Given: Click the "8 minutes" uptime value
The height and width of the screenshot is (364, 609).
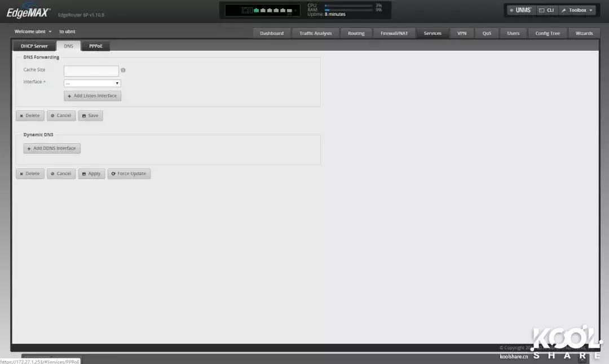Looking at the screenshot, I should click(x=335, y=14).
